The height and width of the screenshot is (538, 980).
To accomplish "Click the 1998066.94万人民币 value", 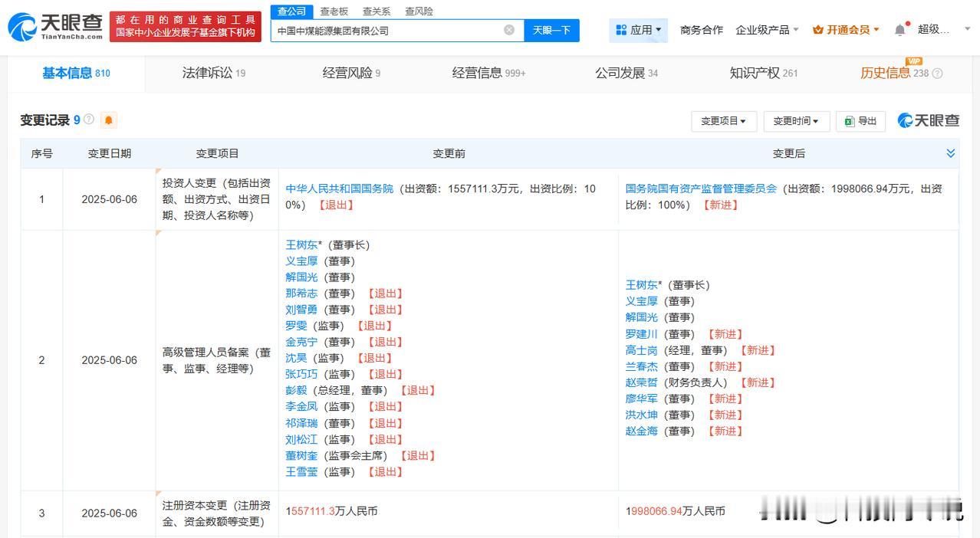I will coord(675,511).
